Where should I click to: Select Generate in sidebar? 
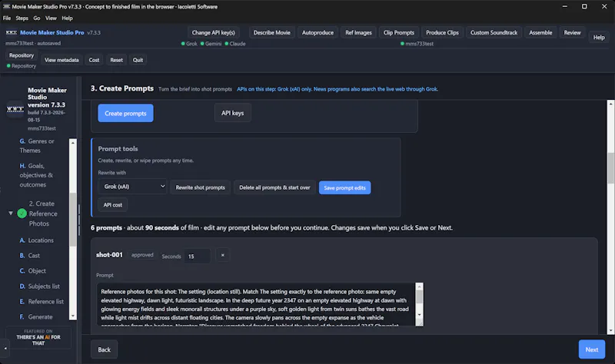(x=35, y=316)
